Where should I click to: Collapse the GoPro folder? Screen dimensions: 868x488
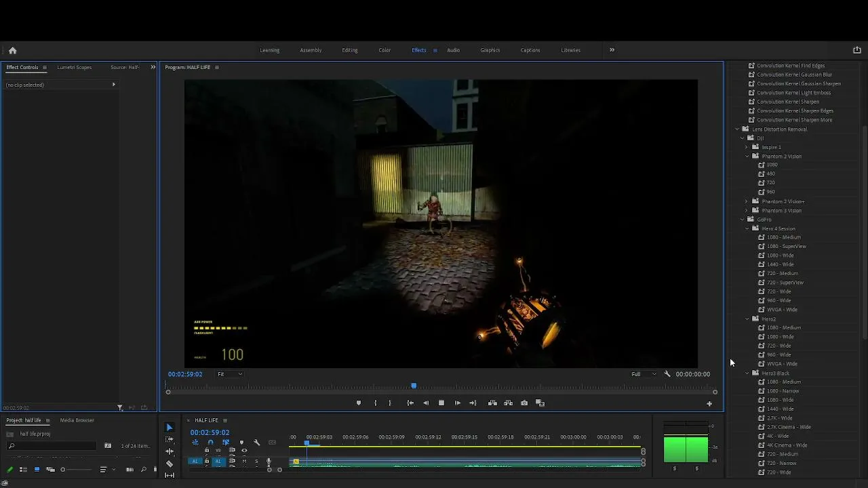(x=743, y=220)
